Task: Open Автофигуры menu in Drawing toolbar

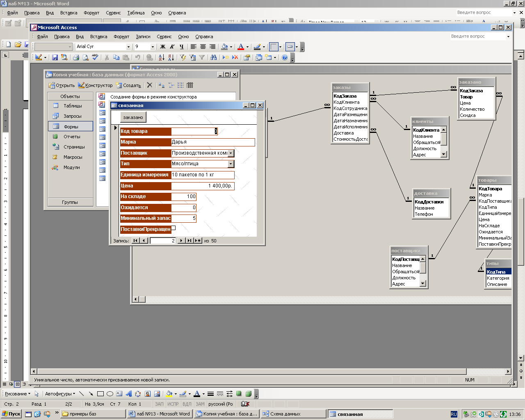Action: [60, 394]
